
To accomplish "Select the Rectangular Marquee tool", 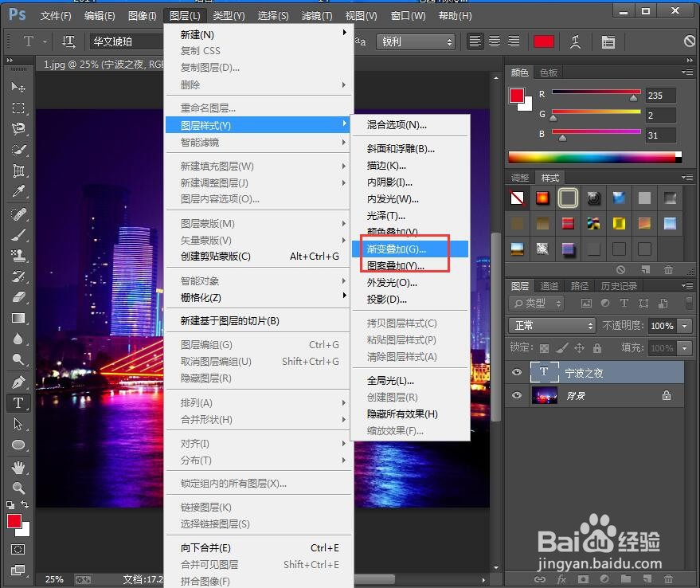I will click(18, 108).
